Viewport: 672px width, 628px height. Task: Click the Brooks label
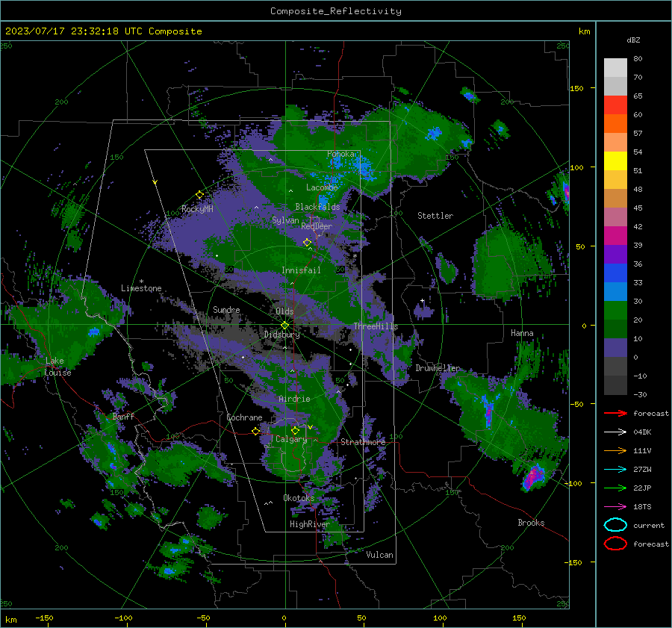coord(531,523)
